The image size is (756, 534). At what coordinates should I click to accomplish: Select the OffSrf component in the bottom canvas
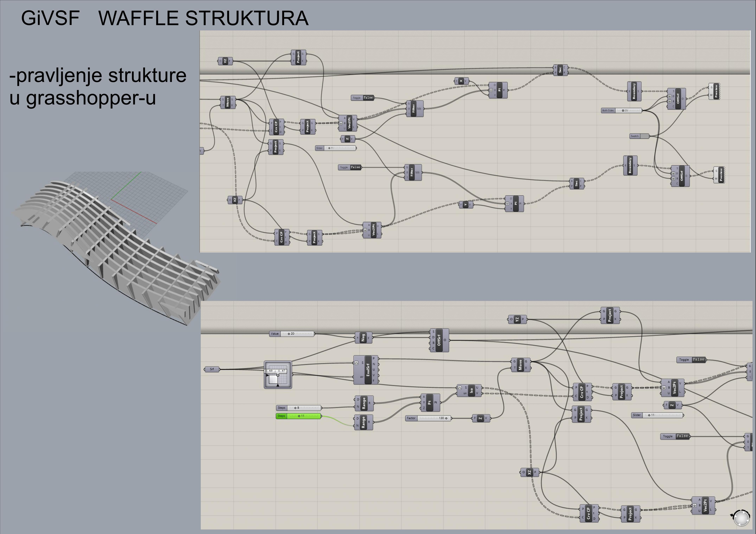click(x=439, y=340)
